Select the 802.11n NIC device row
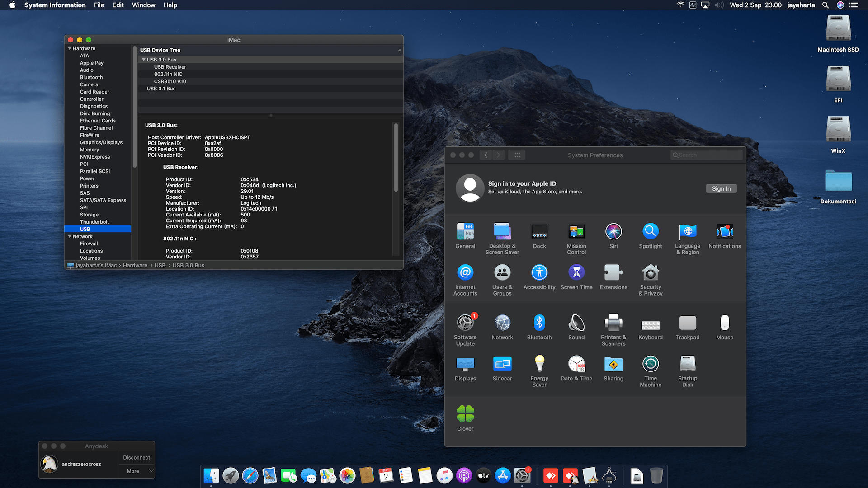This screenshot has width=868, height=488. (x=168, y=74)
